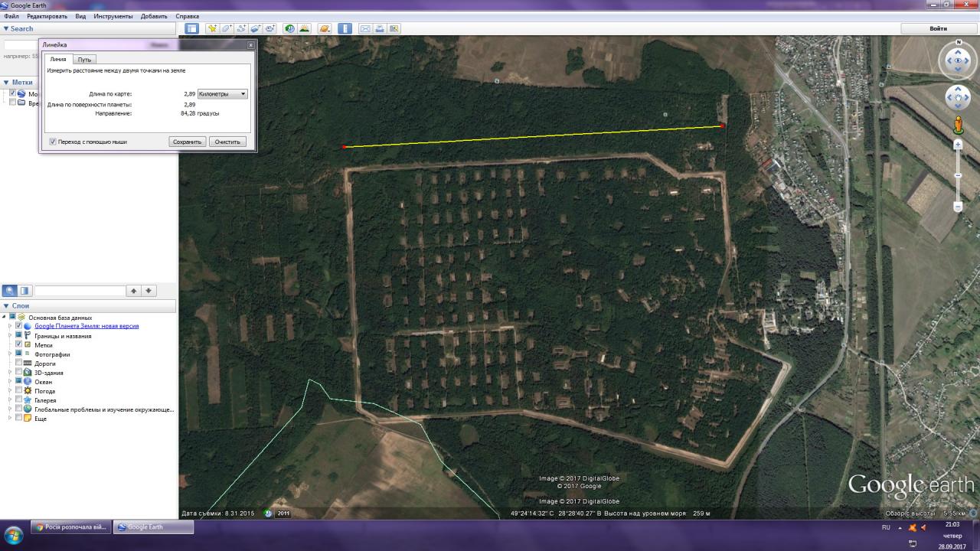Toggle sunlight across the landscape

point(304,28)
